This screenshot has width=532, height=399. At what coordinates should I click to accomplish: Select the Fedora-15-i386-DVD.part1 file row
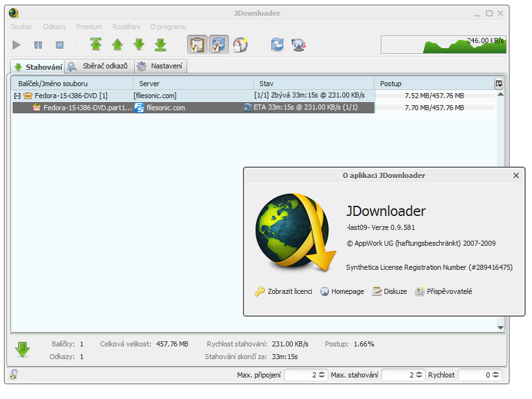point(253,108)
